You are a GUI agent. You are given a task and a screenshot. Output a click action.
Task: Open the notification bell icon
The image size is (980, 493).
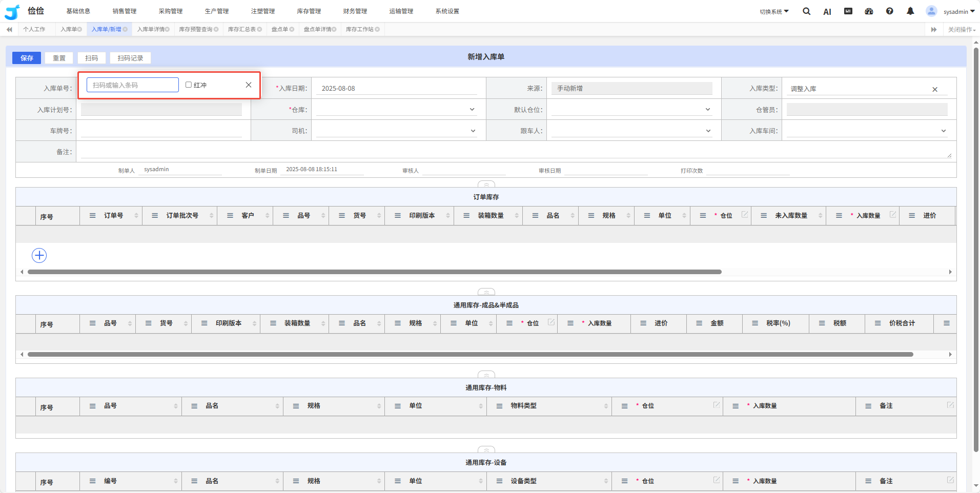[910, 11]
